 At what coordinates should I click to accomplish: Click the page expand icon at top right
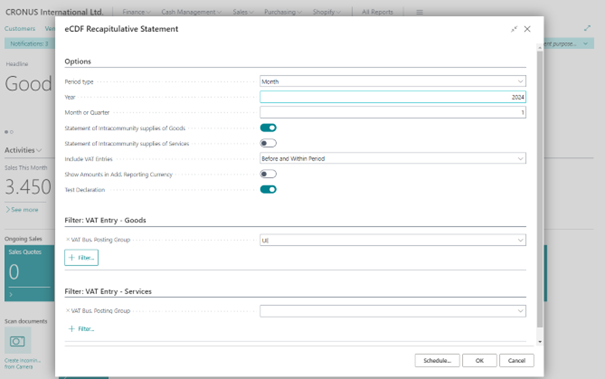click(587, 28)
